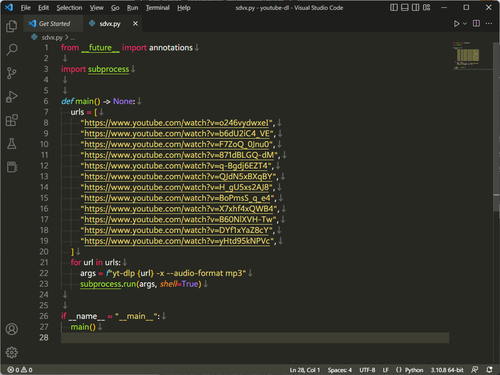Open the Edit menu

point(43,8)
